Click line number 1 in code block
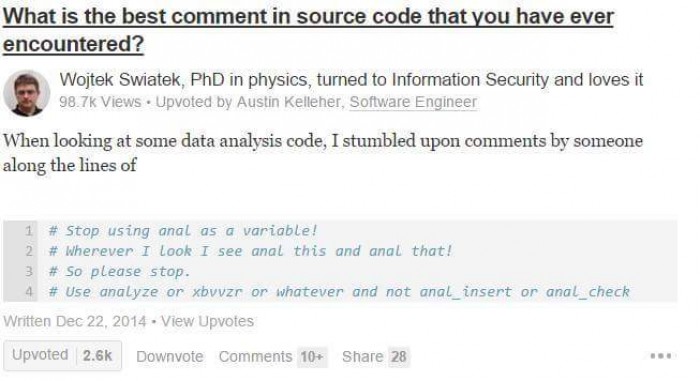This screenshot has height=381, width=700. point(29,231)
